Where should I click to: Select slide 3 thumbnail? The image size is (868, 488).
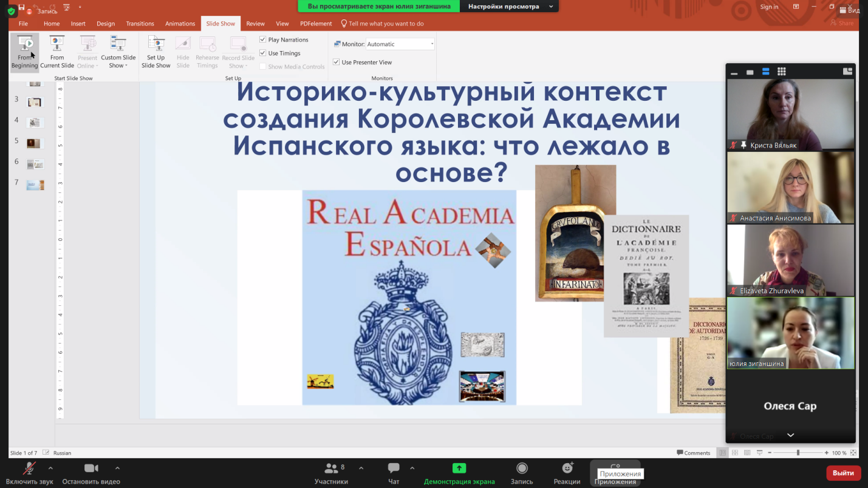(x=35, y=102)
